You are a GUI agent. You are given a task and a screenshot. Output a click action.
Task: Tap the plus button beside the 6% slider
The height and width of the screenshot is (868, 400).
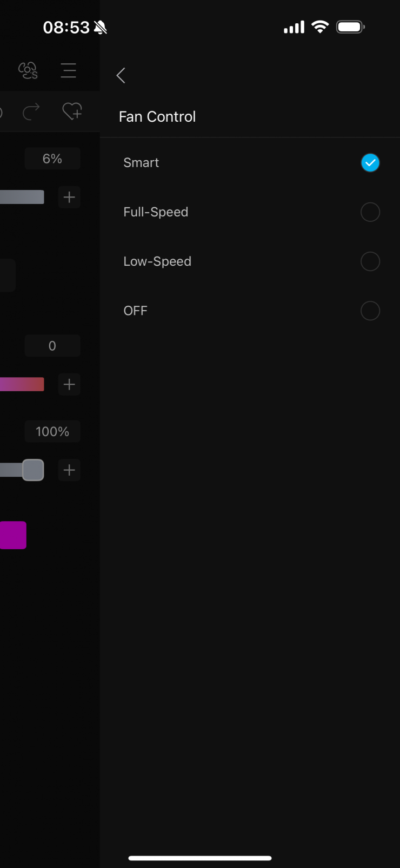pyautogui.click(x=69, y=197)
